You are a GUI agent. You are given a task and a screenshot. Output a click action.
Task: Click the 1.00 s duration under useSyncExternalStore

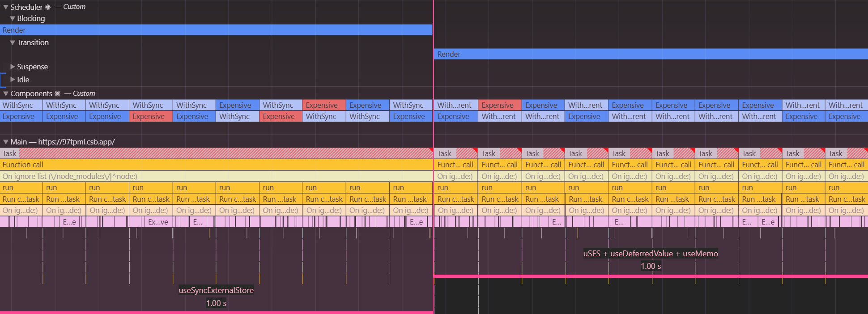click(216, 303)
